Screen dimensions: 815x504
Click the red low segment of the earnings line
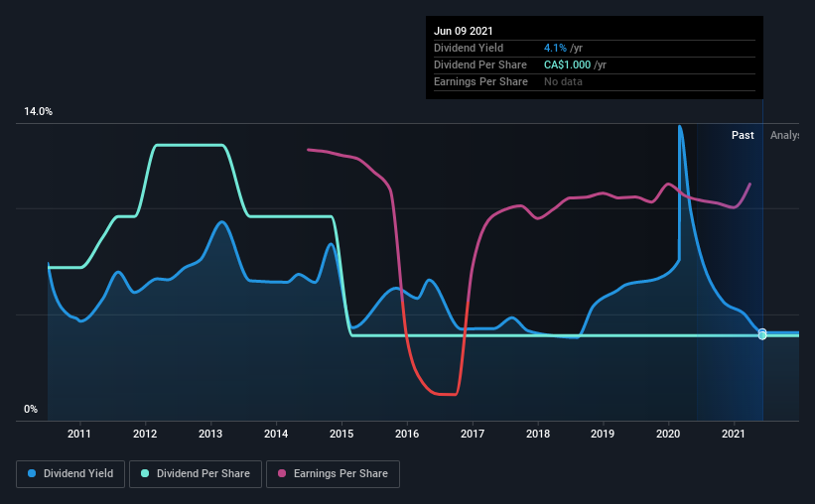pyautogui.click(x=442, y=394)
